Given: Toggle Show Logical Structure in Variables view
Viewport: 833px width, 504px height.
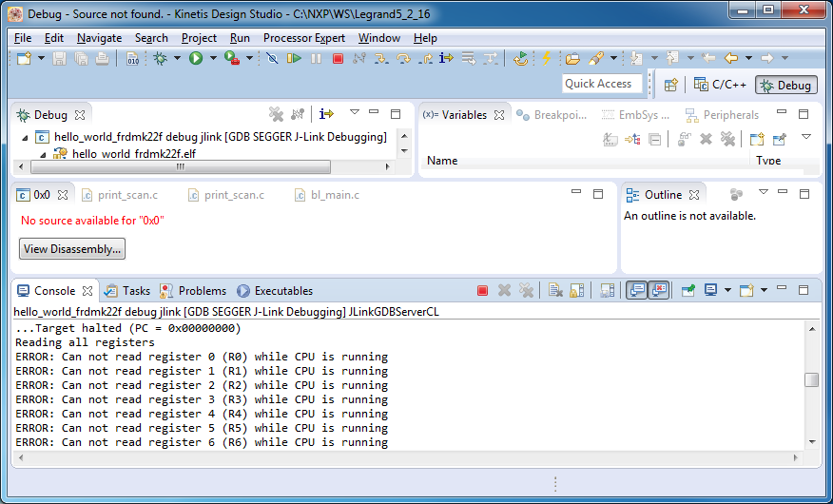Looking at the screenshot, I should click(632, 139).
